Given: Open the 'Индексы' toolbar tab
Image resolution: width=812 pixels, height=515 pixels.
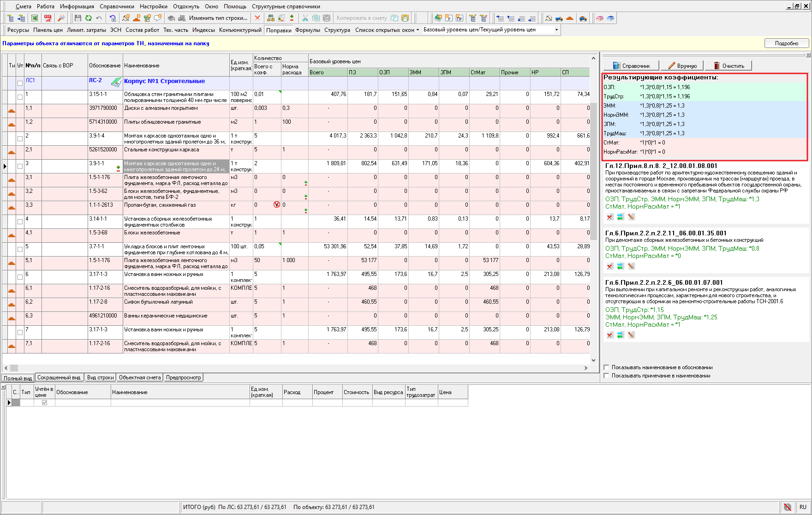Looking at the screenshot, I should coord(203,30).
